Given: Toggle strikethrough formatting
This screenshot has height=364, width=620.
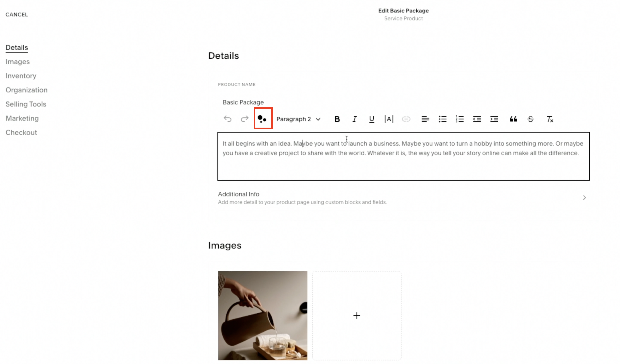Looking at the screenshot, I should coord(530,119).
